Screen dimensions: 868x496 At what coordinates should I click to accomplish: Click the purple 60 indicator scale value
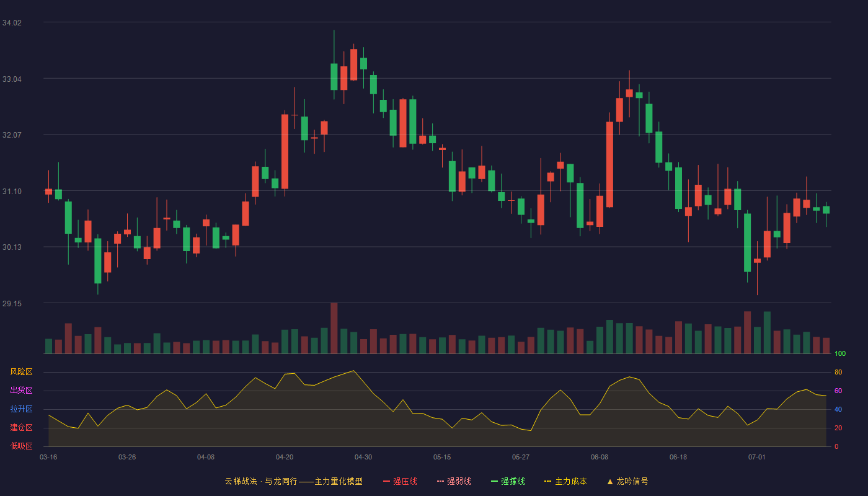(838, 391)
